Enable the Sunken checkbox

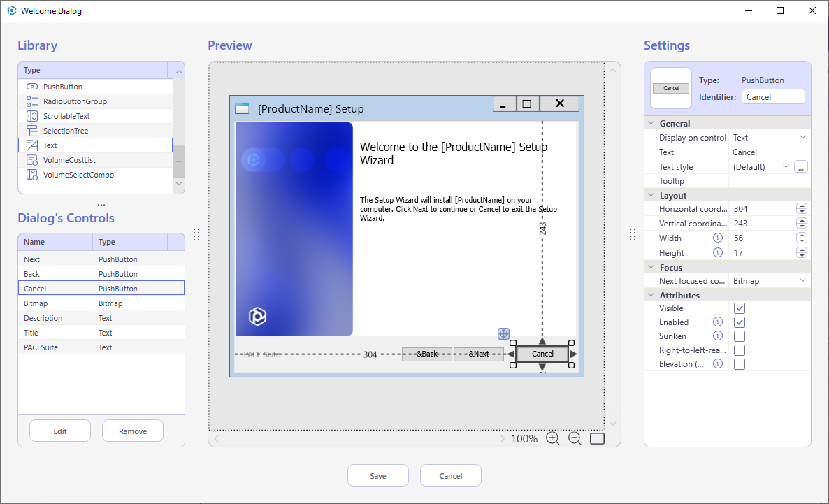click(x=739, y=336)
